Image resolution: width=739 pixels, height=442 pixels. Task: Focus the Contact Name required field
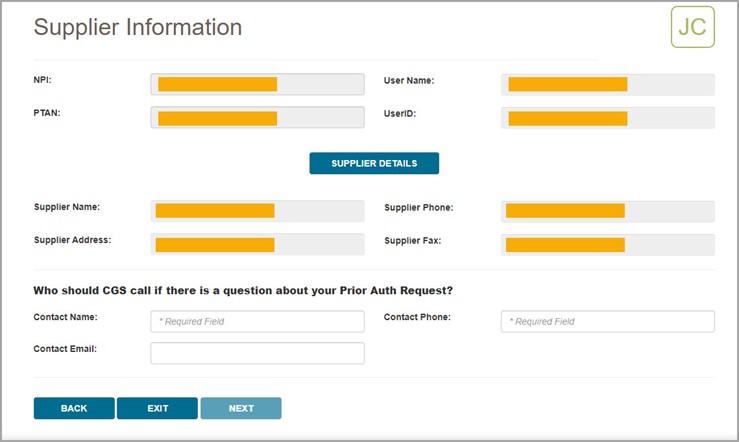coord(257,321)
